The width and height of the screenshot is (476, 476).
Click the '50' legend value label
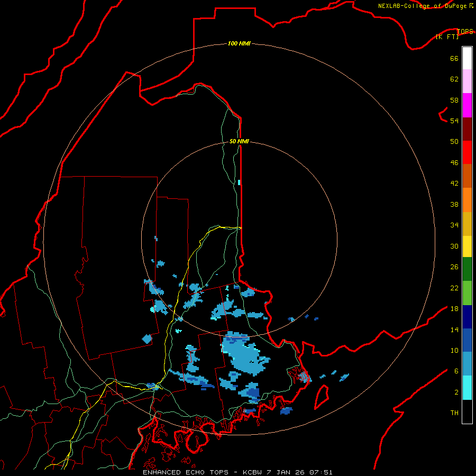point(454,142)
